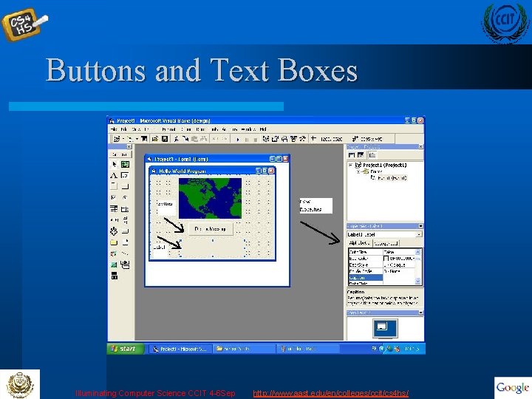The height and width of the screenshot is (399, 532).
Task: Select Form1 in the project tree
Action: click(392, 178)
